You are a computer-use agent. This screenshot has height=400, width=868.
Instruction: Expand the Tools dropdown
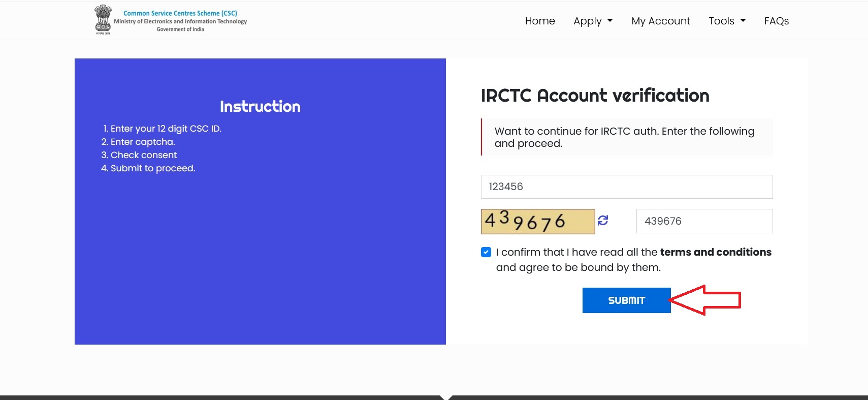[x=726, y=21]
